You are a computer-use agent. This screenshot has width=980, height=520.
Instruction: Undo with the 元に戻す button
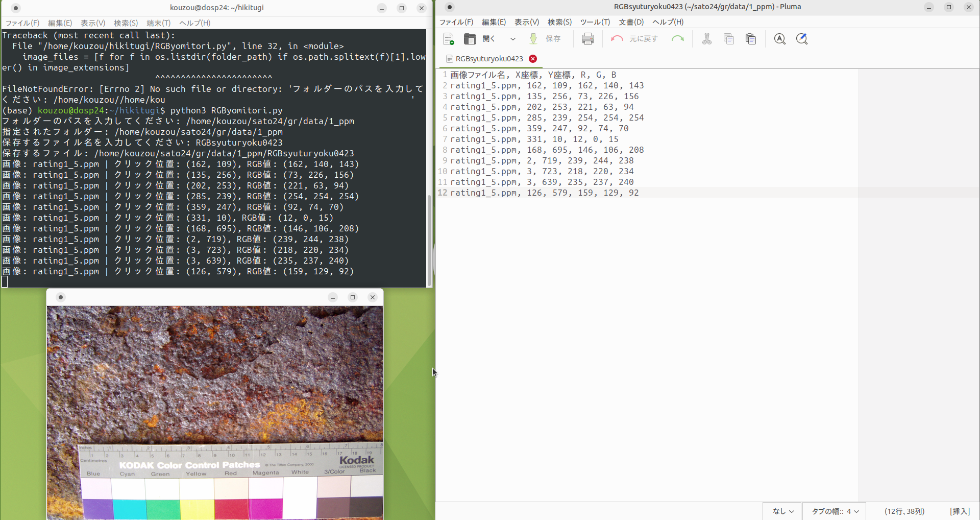point(634,39)
